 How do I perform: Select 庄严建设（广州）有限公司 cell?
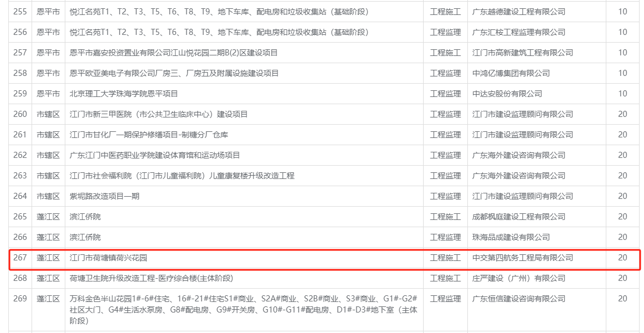[519, 278]
